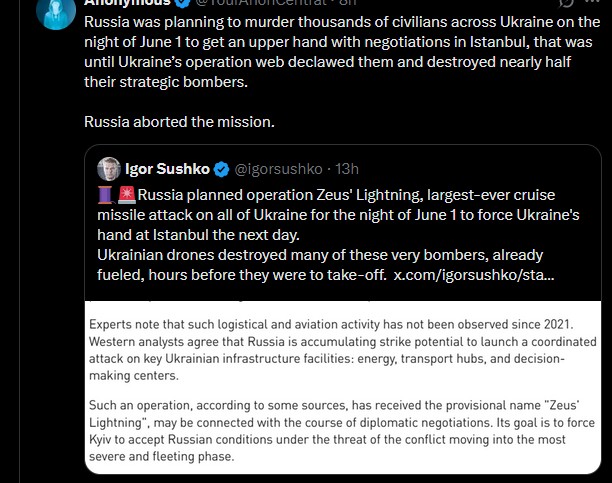Click Igor Sushko's blue verified checkmark
The image size is (612, 483).
pos(222,169)
